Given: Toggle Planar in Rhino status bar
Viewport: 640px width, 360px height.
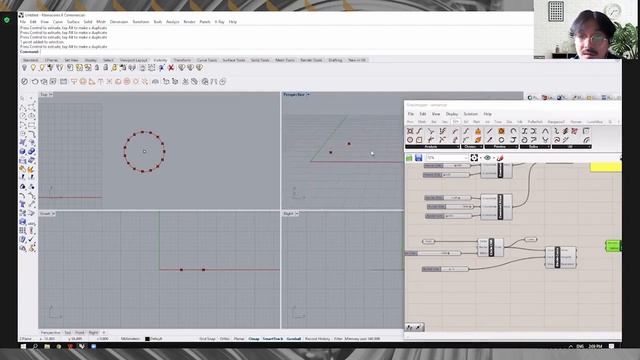Looking at the screenshot, I should tap(239, 339).
